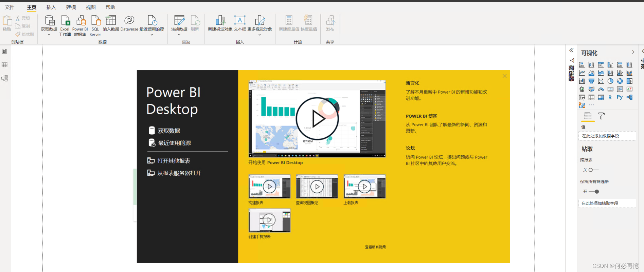
Task: Open the 新变化 heading link
Action: [x=412, y=83]
